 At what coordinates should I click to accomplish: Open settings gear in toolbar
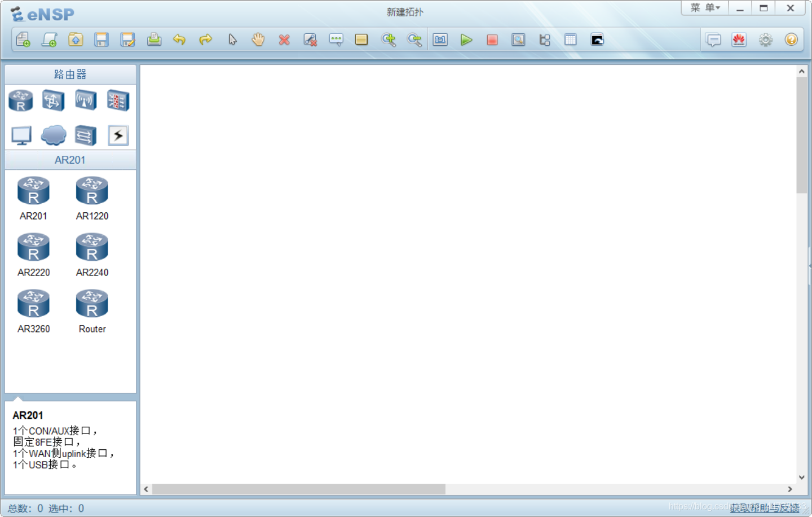[765, 40]
